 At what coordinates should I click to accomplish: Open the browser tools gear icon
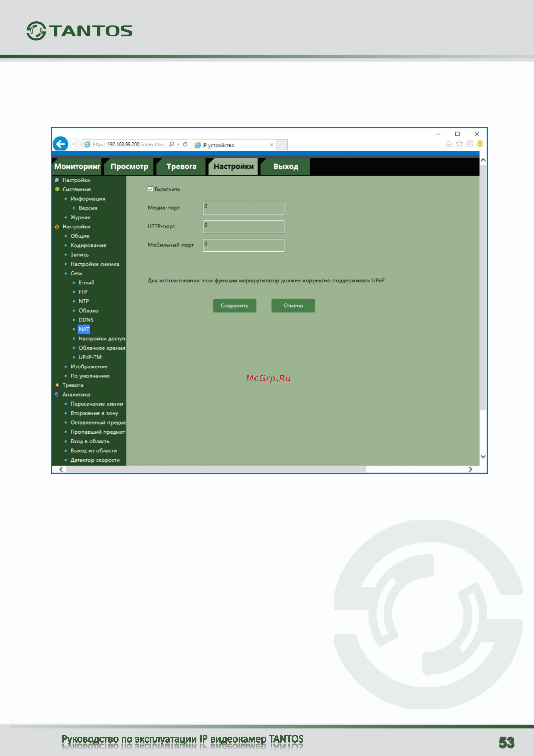coord(470,144)
